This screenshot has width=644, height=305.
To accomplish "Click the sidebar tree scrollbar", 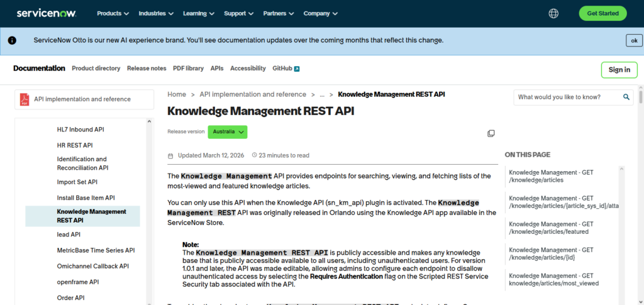I will point(150,211).
